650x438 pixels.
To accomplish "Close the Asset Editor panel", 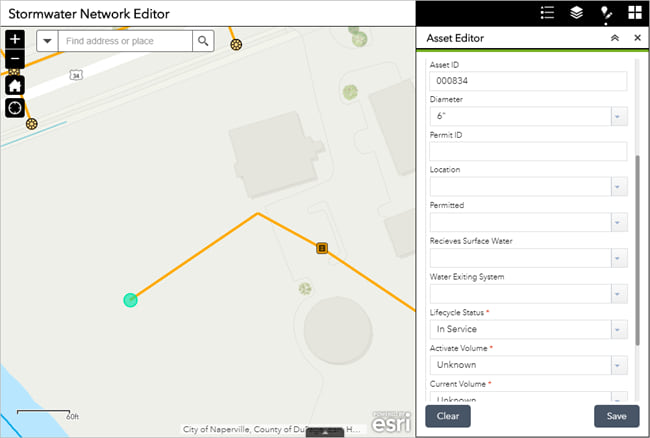I will click(x=637, y=38).
